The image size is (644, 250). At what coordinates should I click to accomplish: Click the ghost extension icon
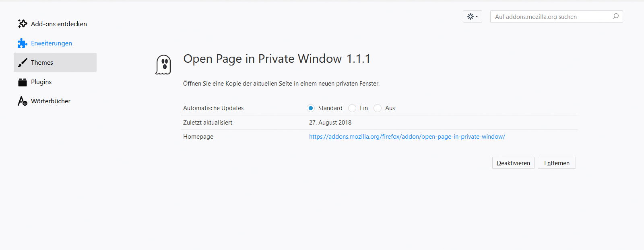(163, 65)
